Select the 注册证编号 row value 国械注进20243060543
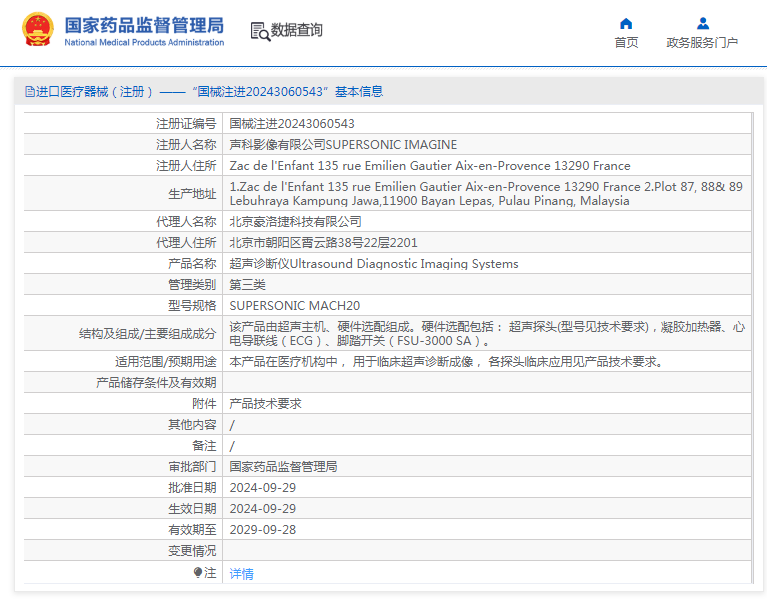 click(292, 124)
